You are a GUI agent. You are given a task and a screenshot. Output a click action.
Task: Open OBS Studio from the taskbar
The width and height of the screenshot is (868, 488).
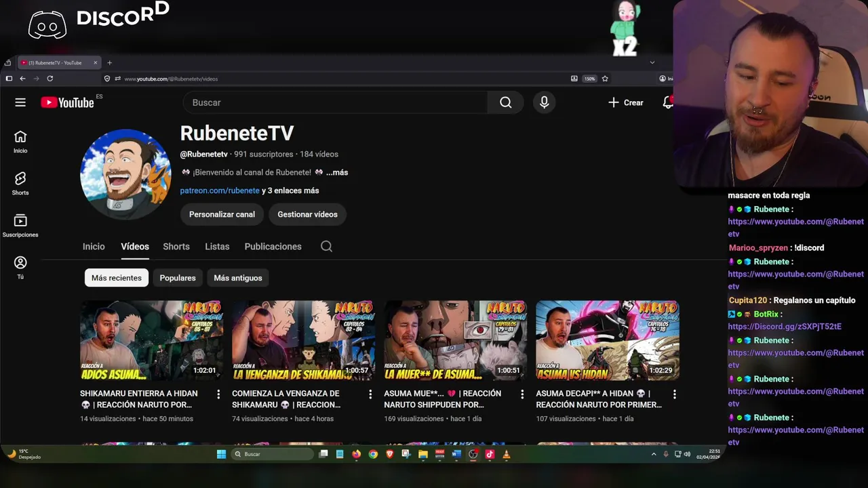[x=473, y=454]
